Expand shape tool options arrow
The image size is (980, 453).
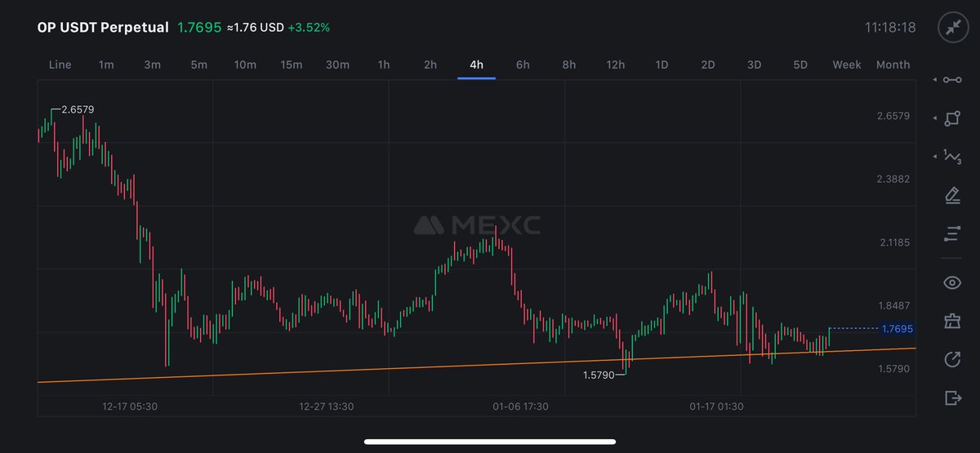934,118
